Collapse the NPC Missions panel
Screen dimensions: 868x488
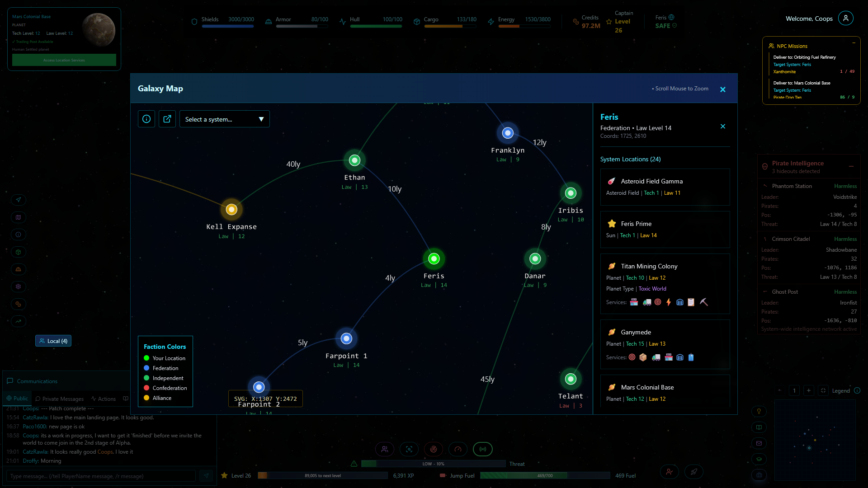[854, 43]
